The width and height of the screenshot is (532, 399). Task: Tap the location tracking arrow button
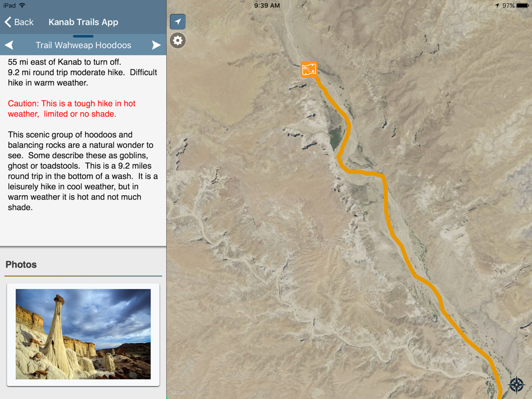coord(178,22)
